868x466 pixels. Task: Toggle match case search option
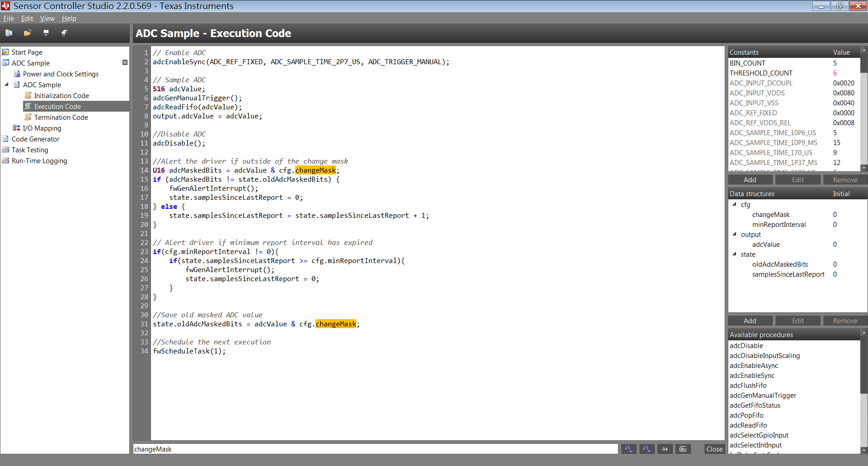point(665,449)
